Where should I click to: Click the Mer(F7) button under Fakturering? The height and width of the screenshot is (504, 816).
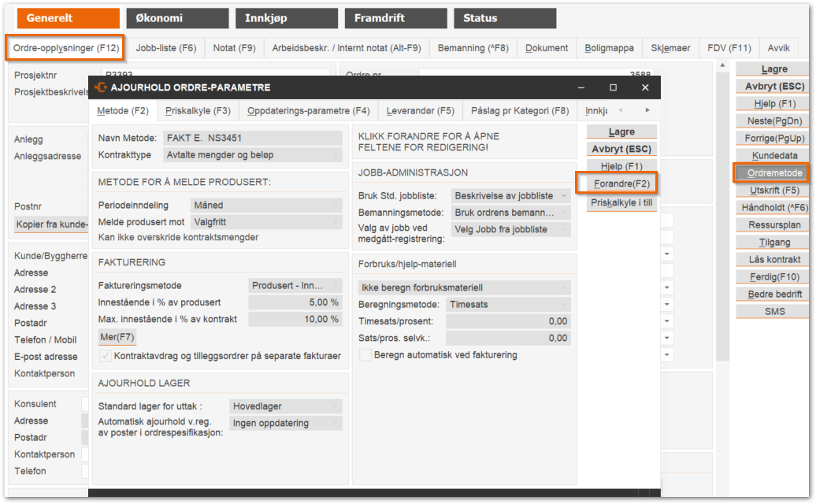(x=117, y=338)
